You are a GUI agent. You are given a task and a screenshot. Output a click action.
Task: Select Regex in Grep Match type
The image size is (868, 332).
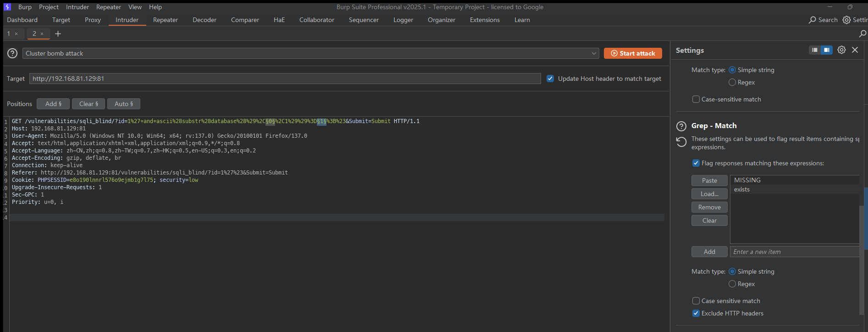(x=732, y=284)
